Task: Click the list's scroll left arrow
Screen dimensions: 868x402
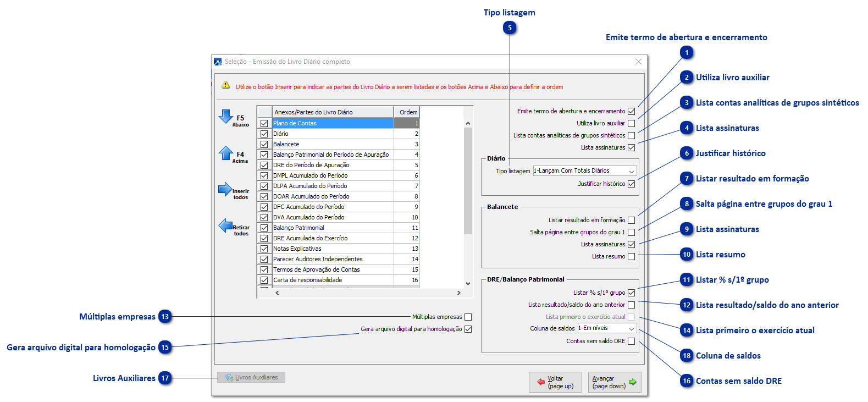Action: pyautogui.click(x=277, y=293)
